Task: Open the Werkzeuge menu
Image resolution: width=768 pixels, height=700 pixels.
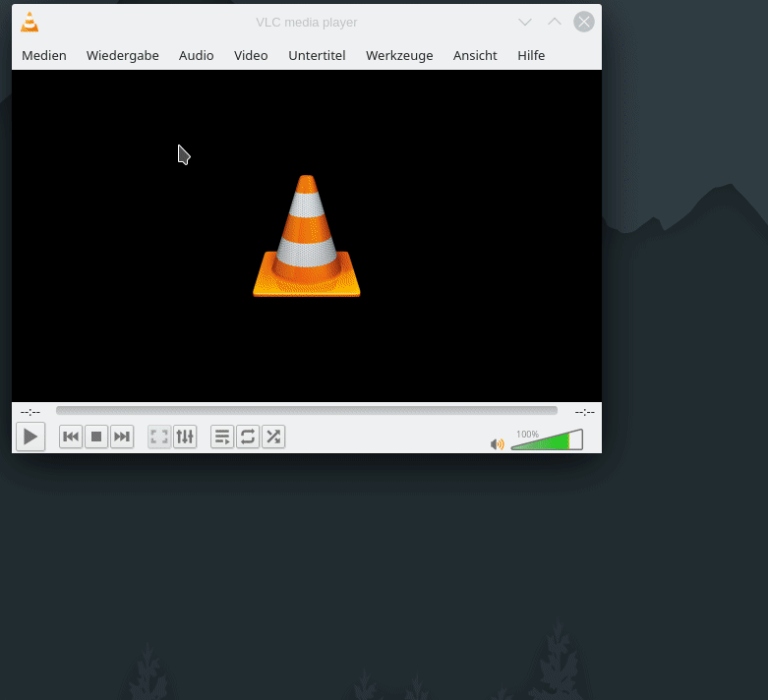Action: point(399,55)
